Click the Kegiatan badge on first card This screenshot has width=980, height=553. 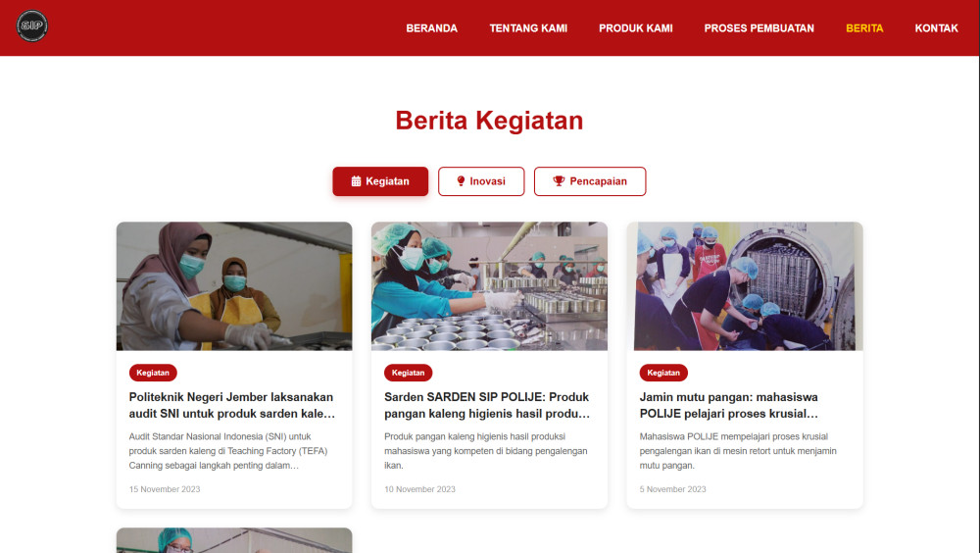153,373
